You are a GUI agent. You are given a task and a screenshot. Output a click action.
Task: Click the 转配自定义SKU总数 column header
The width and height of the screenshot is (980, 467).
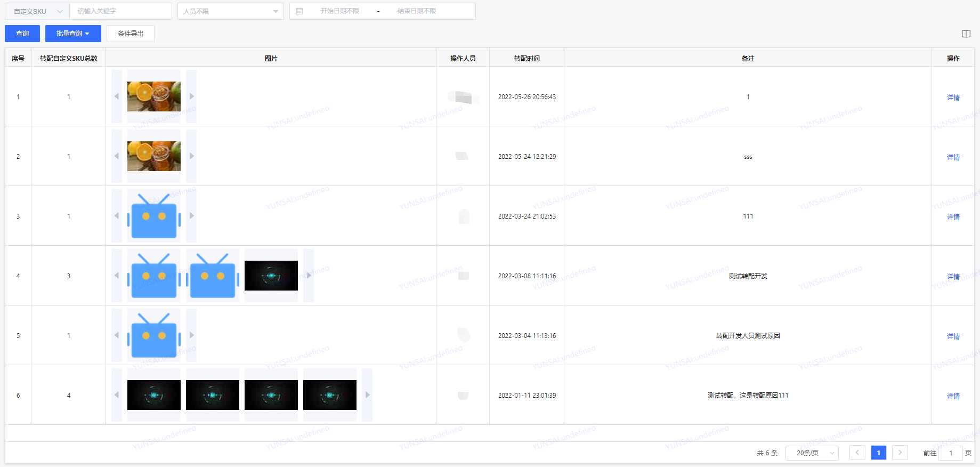pos(69,58)
